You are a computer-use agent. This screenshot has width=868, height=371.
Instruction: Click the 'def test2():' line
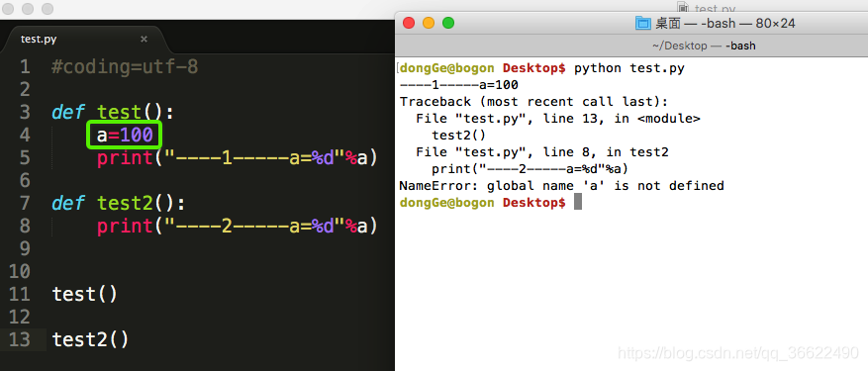tap(119, 204)
